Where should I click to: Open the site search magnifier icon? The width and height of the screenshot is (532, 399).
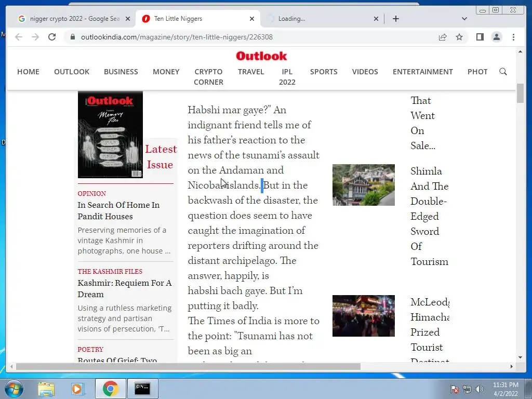tap(503, 72)
